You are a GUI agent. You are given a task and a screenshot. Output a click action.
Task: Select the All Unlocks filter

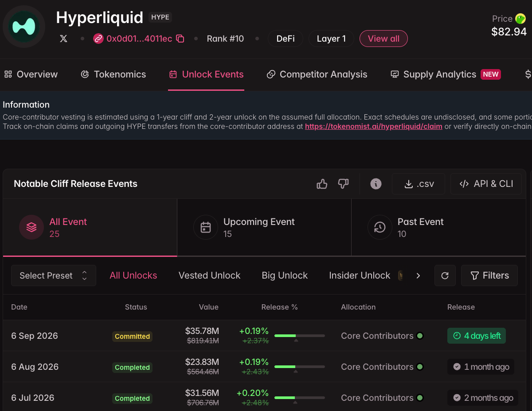click(133, 275)
